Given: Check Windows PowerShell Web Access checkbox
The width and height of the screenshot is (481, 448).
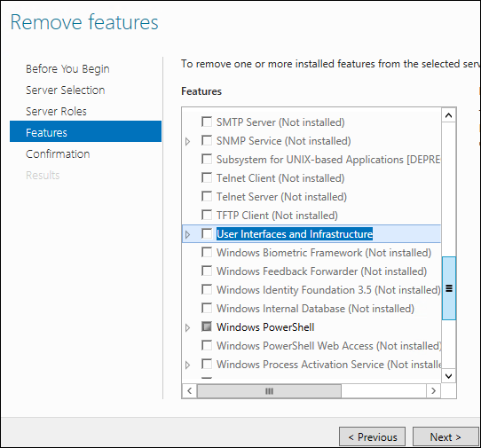Looking at the screenshot, I should pyautogui.click(x=207, y=346).
